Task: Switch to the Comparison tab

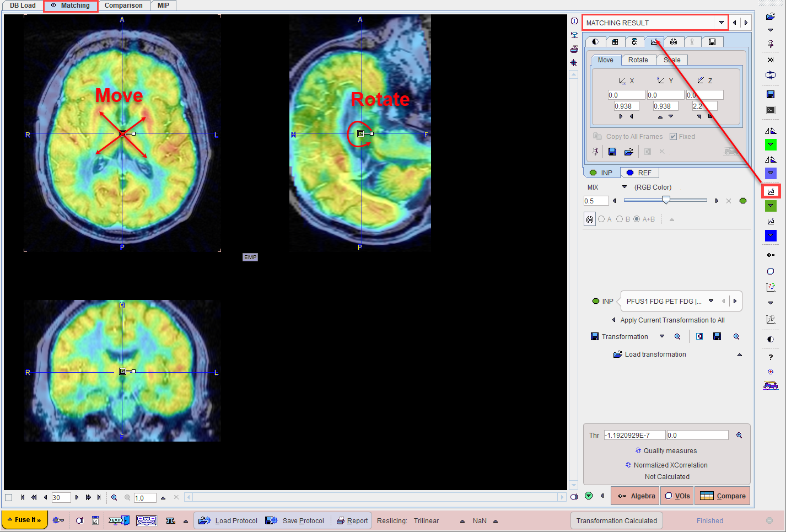Action: click(x=123, y=6)
